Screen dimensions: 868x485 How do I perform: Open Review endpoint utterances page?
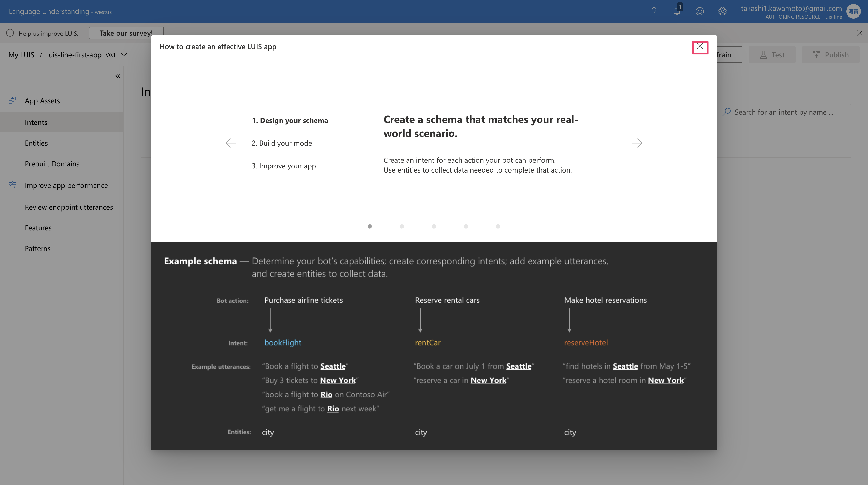coord(69,207)
